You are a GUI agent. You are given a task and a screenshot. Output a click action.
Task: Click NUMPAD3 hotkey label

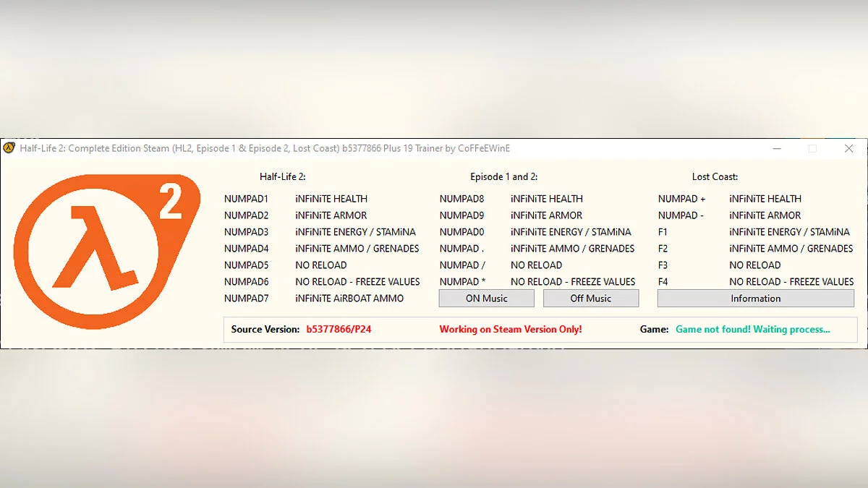pyautogui.click(x=247, y=232)
